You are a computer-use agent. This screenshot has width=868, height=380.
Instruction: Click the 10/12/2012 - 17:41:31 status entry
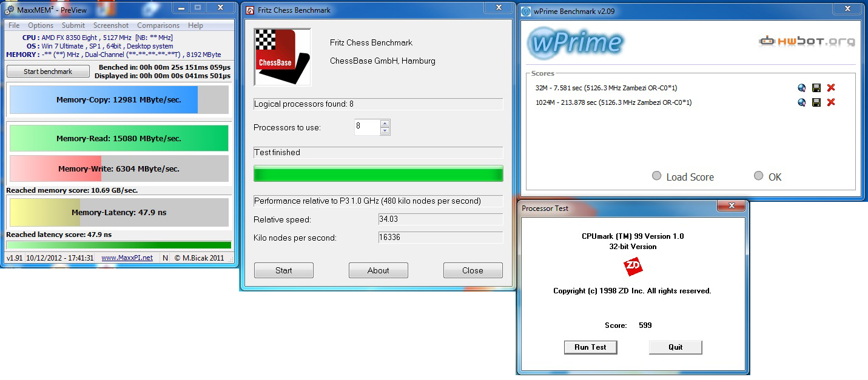60,258
